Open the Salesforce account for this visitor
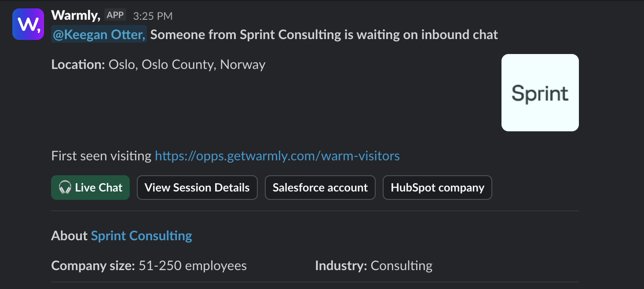The width and height of the screenshot is (644, 289). pos(320,188)
